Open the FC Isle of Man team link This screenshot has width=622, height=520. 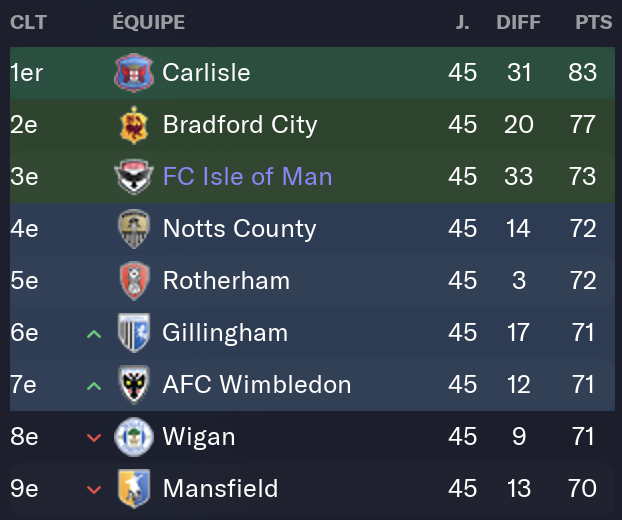point(248,176)
